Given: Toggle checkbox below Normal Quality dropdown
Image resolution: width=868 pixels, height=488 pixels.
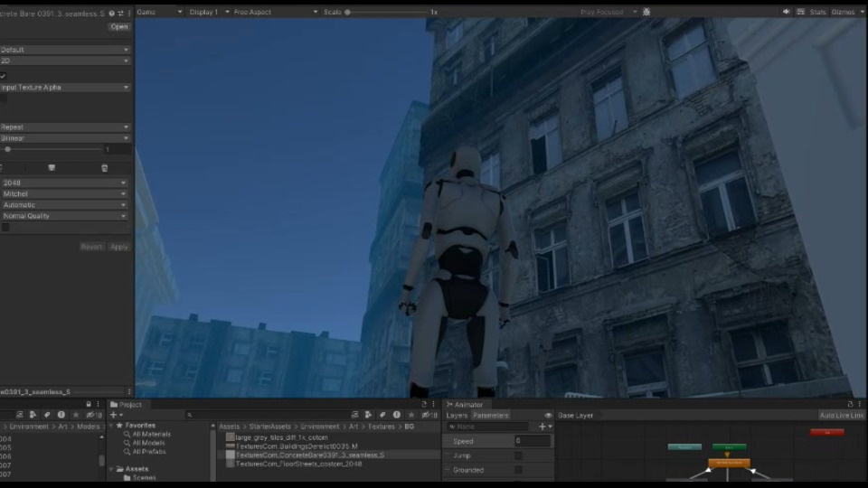Looking at the screenshot, I should click(x=5, y=227).
